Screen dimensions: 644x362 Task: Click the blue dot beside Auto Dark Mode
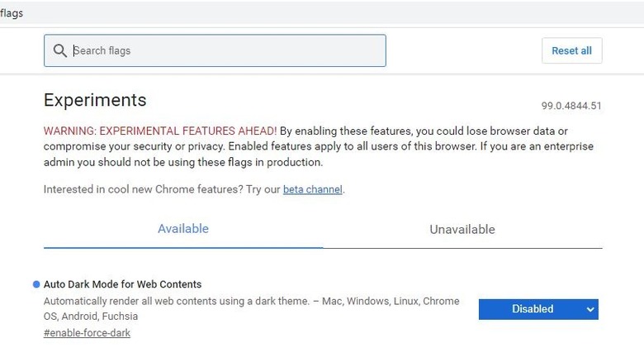coord(36,284)
